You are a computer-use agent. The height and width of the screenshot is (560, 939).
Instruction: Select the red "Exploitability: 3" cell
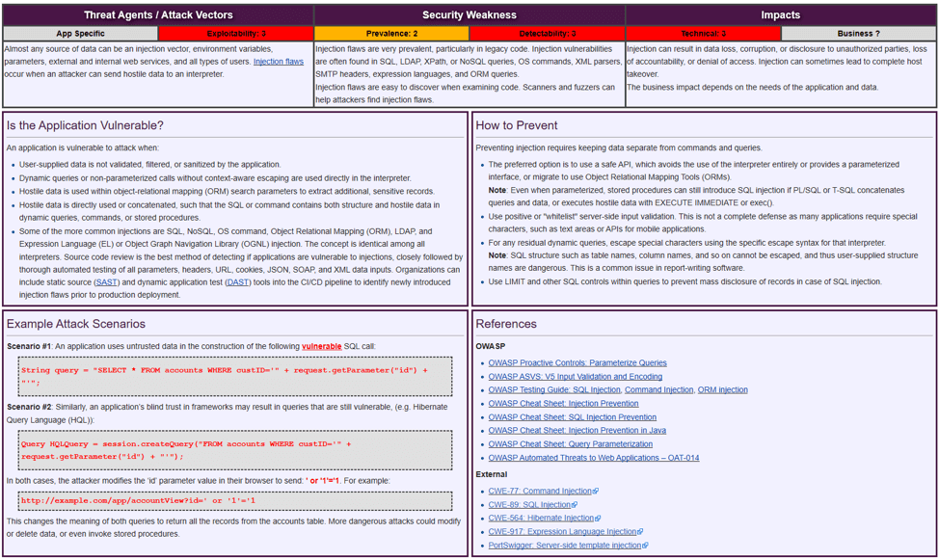coord(236,34)
